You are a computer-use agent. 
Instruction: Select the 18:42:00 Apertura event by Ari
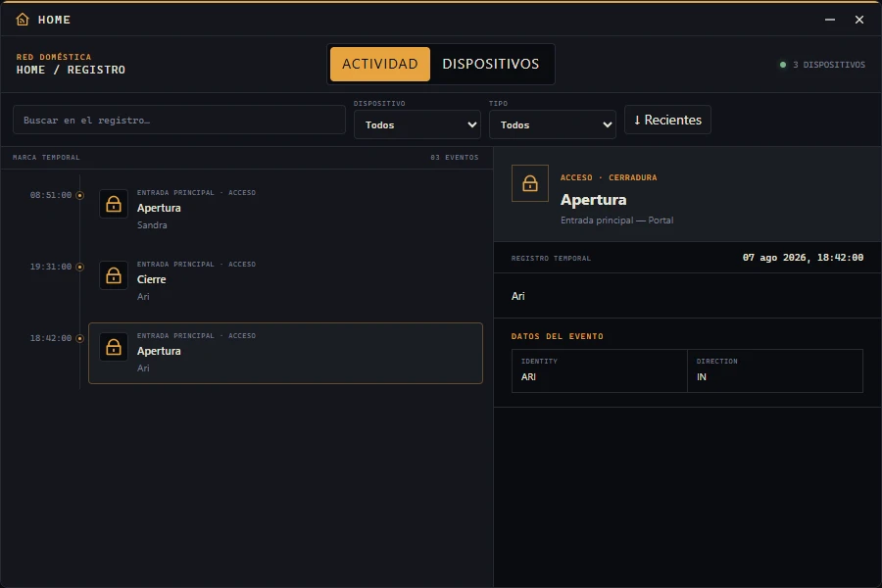[286, 354]
